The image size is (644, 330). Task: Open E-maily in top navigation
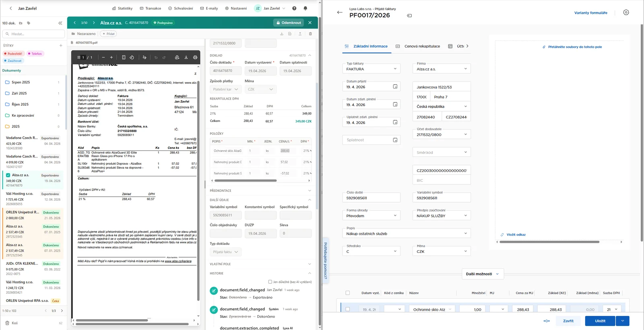tap(209, 8)
